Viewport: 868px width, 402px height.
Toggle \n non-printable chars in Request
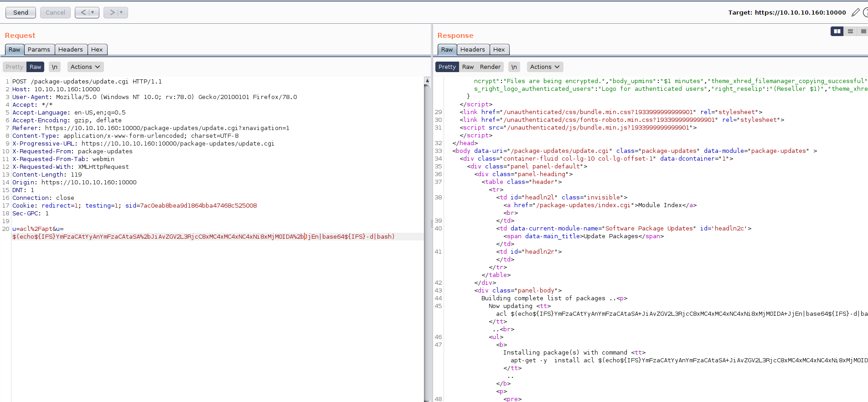click(x=55, y=67)
